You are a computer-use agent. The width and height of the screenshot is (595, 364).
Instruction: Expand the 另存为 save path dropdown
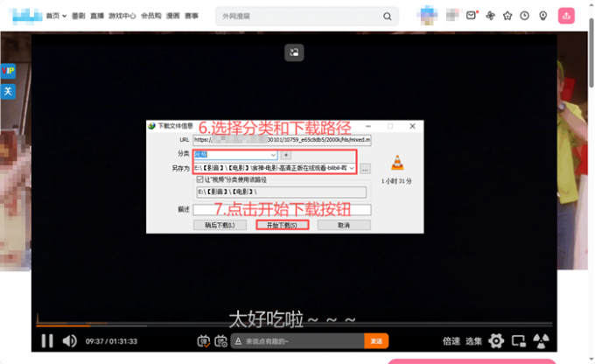point(352,168)
